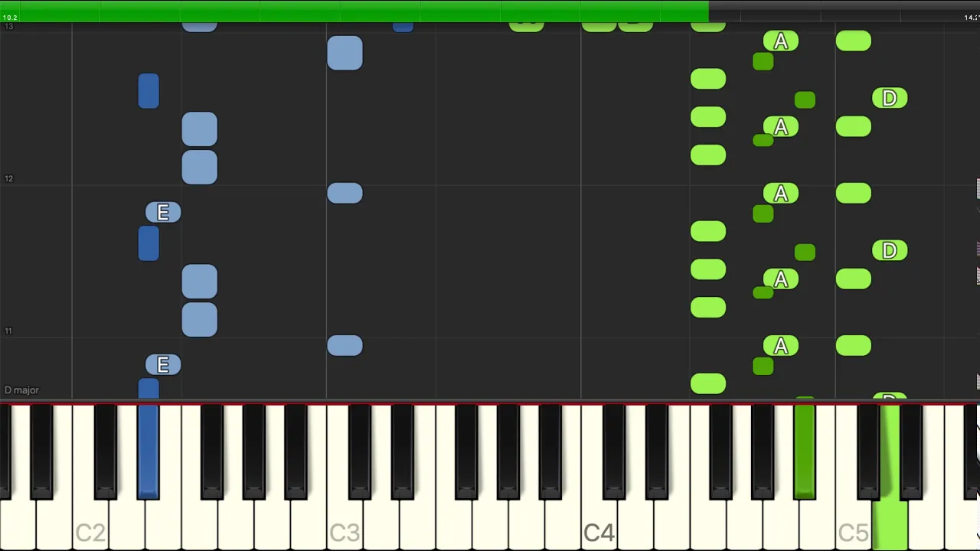Viewport: 980px width, 551px height.
Task: Click the green song progress bar
Action: tap(354, 11)
